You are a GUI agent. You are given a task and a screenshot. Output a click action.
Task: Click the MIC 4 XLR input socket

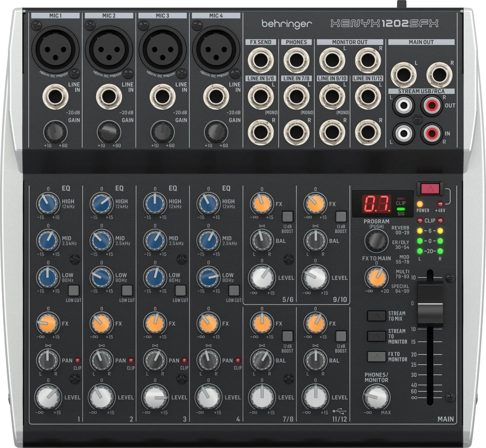coord(216,49)
